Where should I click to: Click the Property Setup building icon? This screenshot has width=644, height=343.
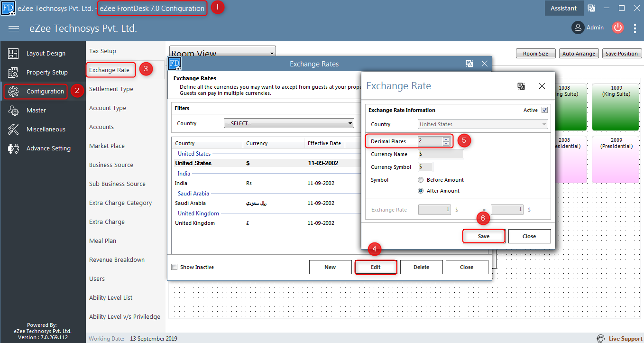[13, 73]
